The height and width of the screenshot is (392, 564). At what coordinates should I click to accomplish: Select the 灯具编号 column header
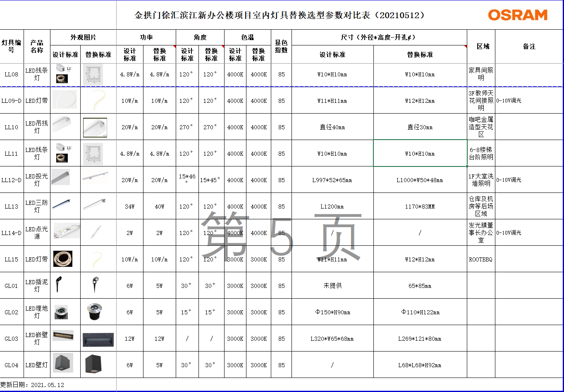pyautogui.click(x=12, y=46)
